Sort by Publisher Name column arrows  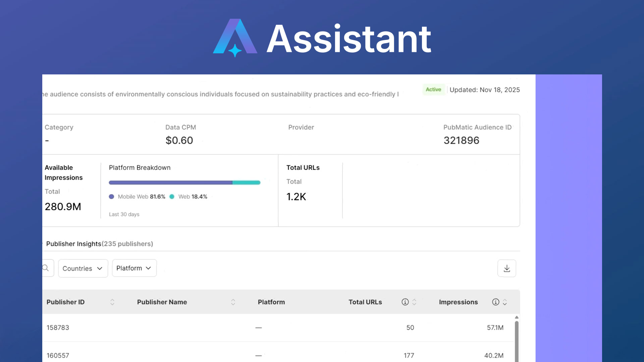pos(233,302)
